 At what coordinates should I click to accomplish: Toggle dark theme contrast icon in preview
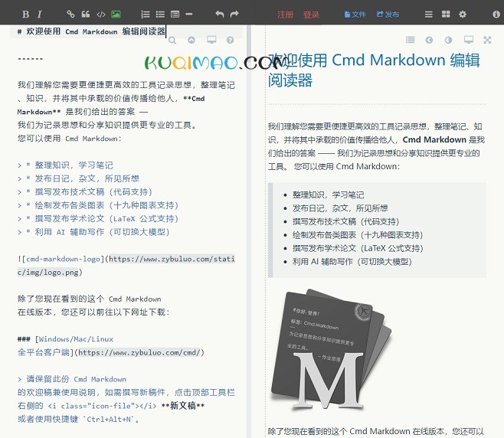coord(448,40)
